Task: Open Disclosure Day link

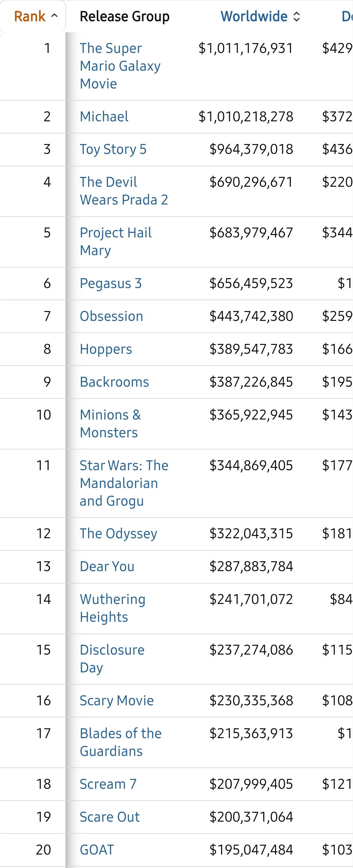Action: tap(112, 659)
